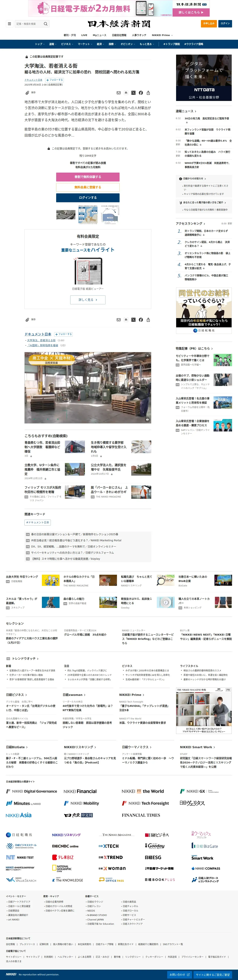Click the #ドキュメント日本 keyword tag

click(x=38, y=523)
